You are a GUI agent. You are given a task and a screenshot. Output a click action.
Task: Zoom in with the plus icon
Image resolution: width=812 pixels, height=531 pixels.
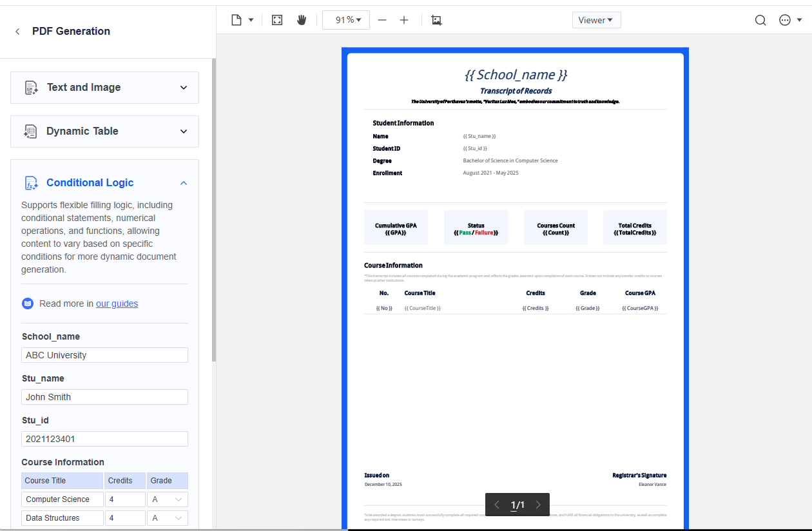(x=404, y=20)
